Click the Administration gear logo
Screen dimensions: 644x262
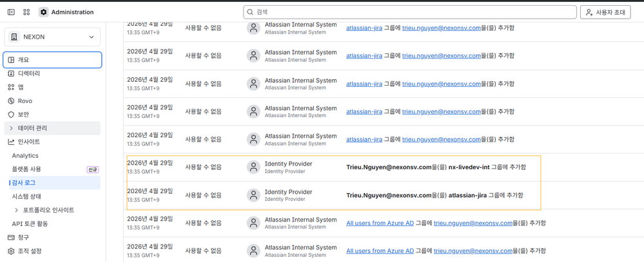(x=44, y=12)
